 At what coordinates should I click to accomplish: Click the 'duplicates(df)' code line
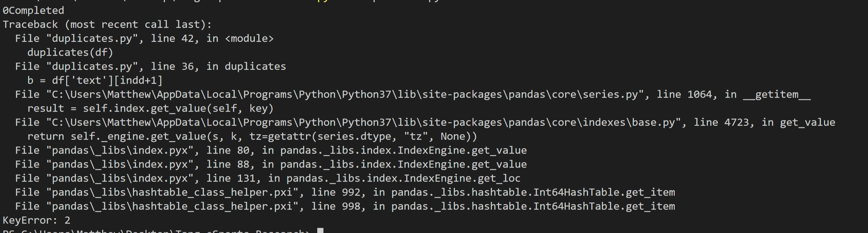click(x=70, y=52)
